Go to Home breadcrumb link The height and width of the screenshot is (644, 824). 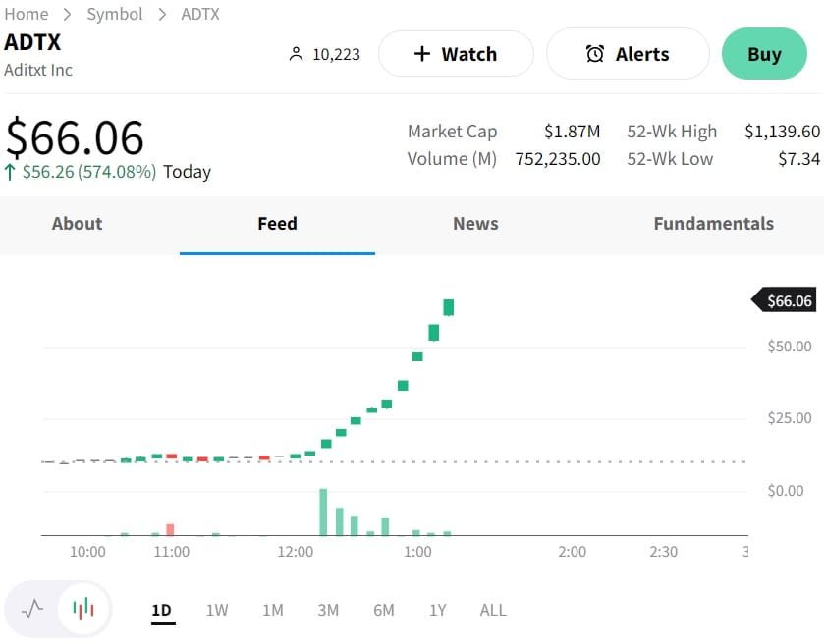27,14
